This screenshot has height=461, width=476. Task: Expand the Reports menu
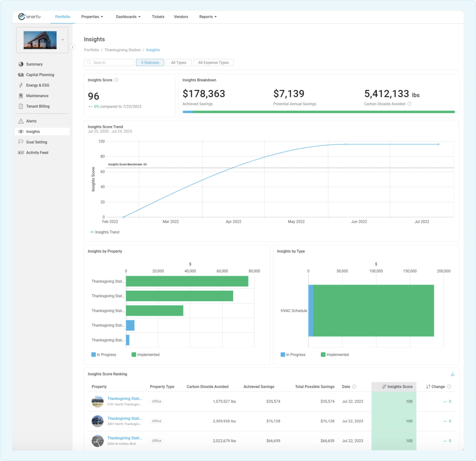pos(208,17)
